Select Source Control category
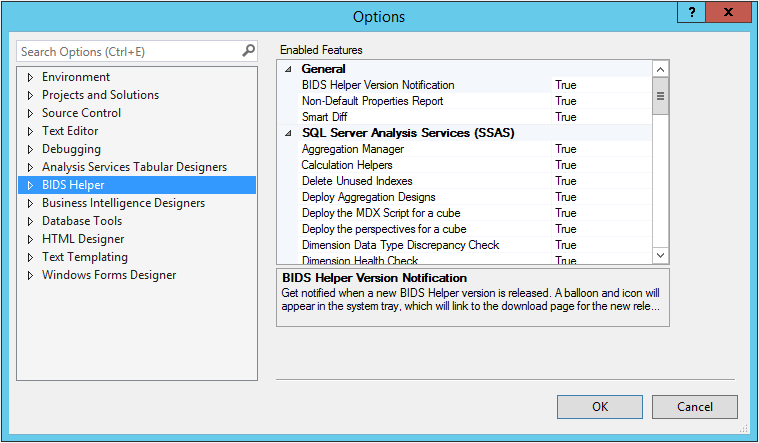The height and width of the screenshot is (443, 759). pyautogui.click(x=81, y=113)
